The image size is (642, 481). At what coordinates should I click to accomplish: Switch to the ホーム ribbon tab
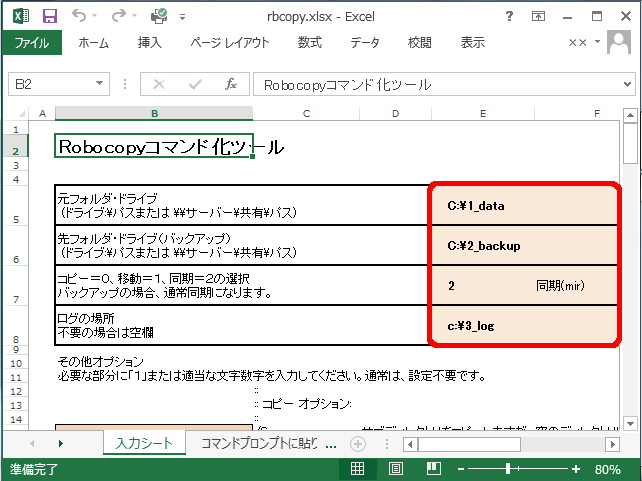[93, 43]
